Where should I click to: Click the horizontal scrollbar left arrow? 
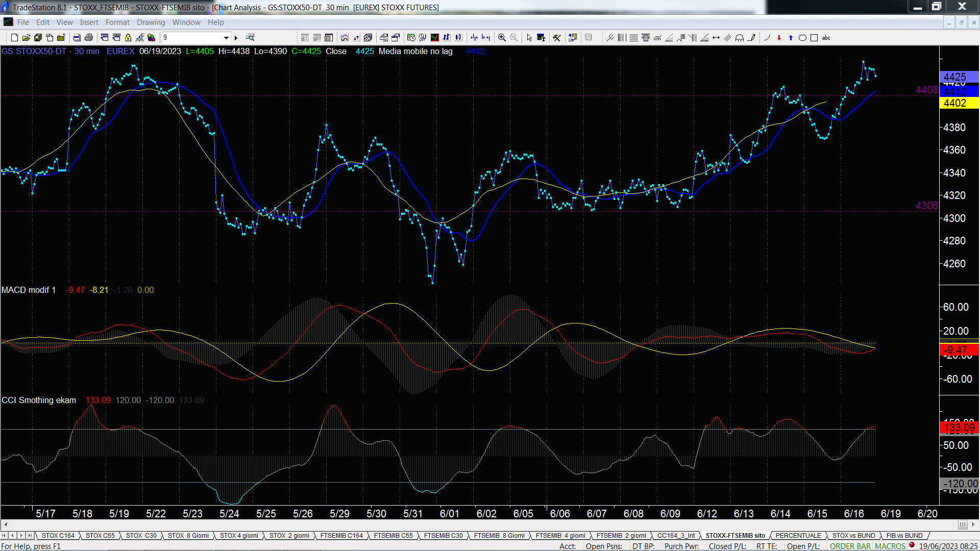6,524
